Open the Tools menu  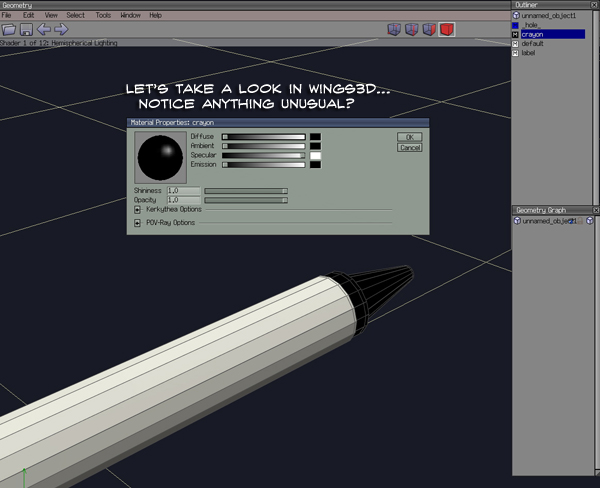[103, 16]
